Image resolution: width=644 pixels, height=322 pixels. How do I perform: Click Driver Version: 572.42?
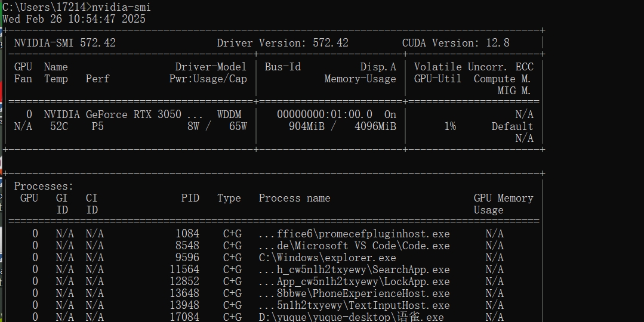click(282, 43)
